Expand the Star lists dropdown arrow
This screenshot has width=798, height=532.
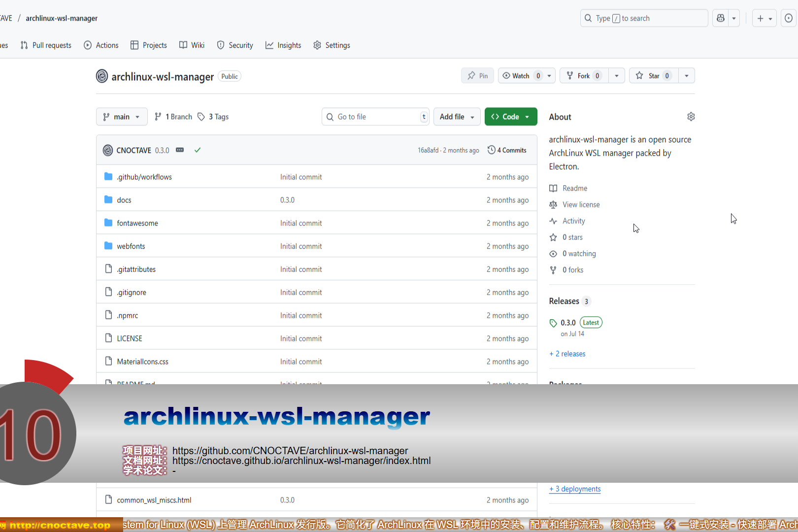point(687,76)
